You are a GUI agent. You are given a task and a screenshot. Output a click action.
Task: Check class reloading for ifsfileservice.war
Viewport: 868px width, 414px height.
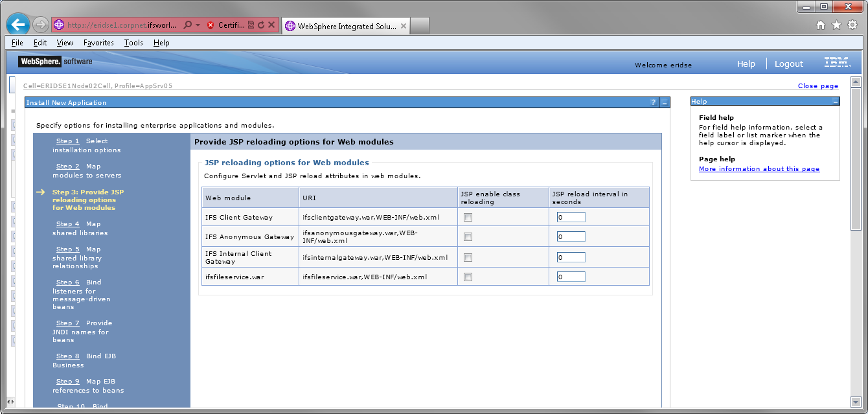[x=468, y=276]
